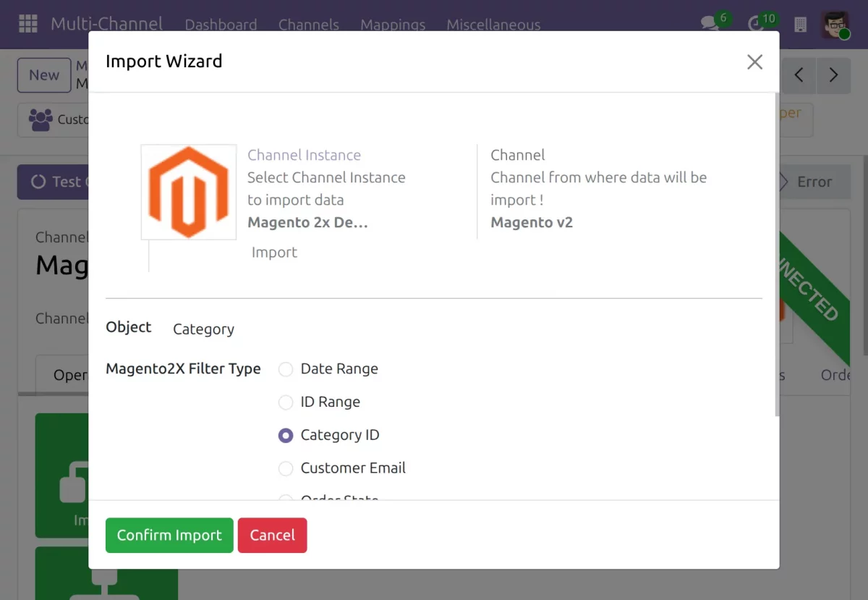The height and width of the screenshot is (600, 868).
Task: Click the dialog vertical scrollbar
Action: pyautogui.click(x=777, y=254)
